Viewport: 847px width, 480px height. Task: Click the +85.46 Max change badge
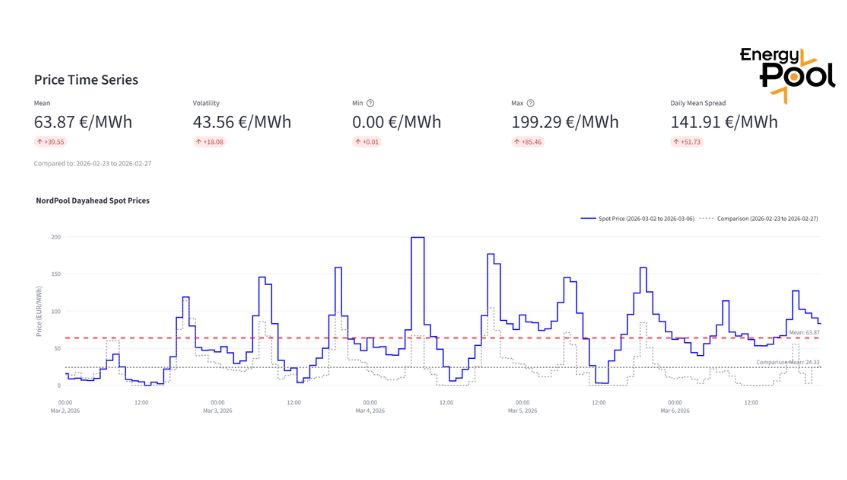tap(528, 142)
